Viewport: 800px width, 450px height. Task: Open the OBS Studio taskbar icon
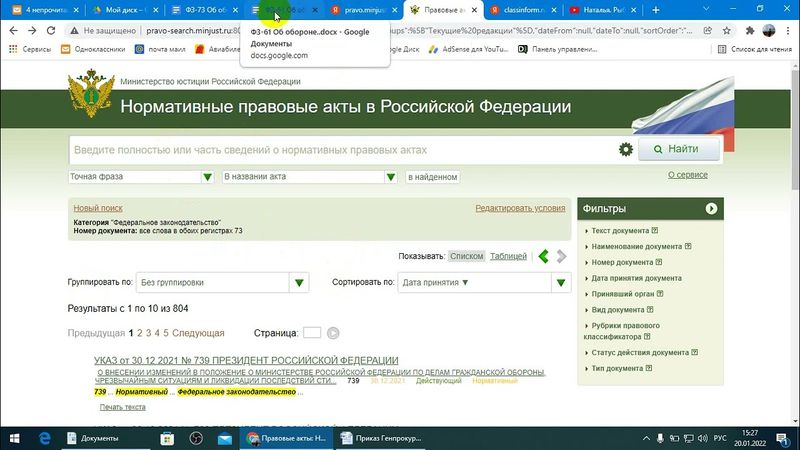tap(196, 438)
